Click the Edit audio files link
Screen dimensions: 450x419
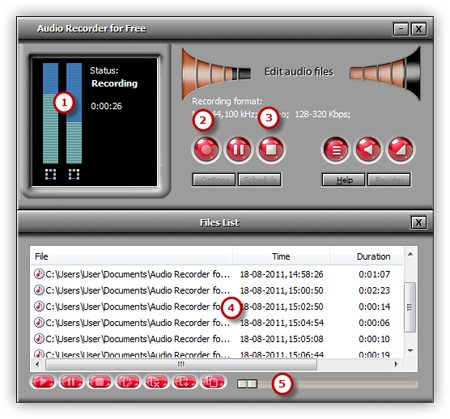click(x=299, y=71)
